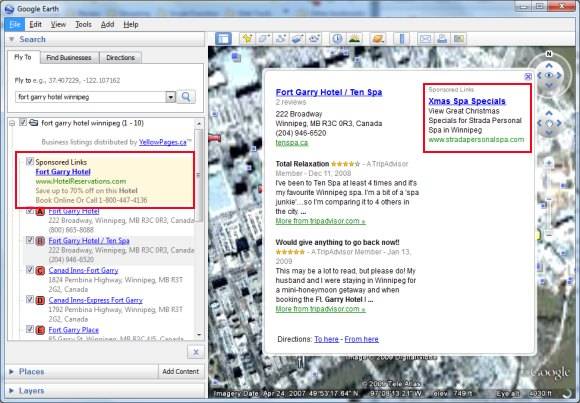Screen dimensions: 580x403
Task: Uncheck the fort garry hotel winnipeg results folder
Action: (23, 122)
